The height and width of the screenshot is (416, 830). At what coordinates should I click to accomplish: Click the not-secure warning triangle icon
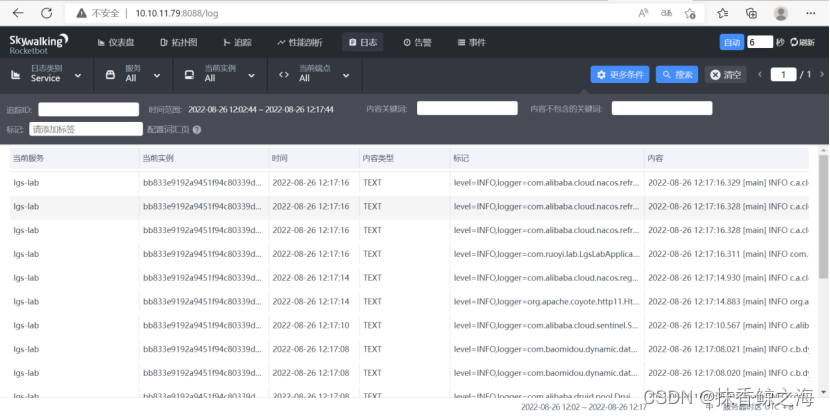point(81,13)
